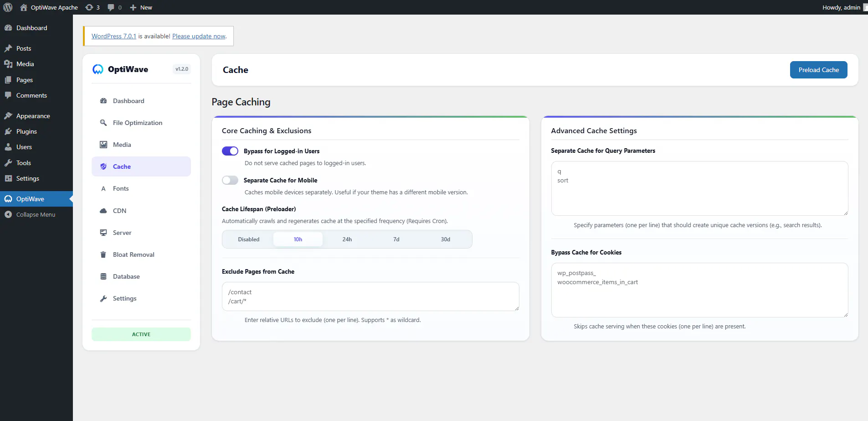The width and height of the screenshot is (868, 421).
Task: Open the Howdy, admin account menu
Action: 843,7
